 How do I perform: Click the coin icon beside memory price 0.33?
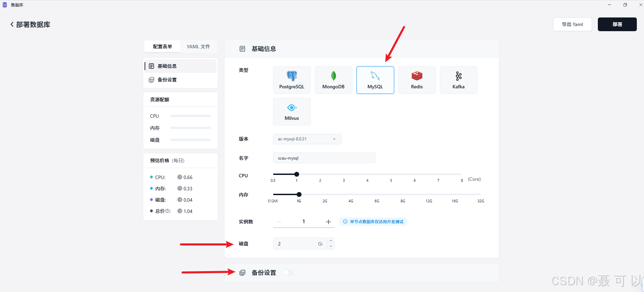tap(180, 188)
